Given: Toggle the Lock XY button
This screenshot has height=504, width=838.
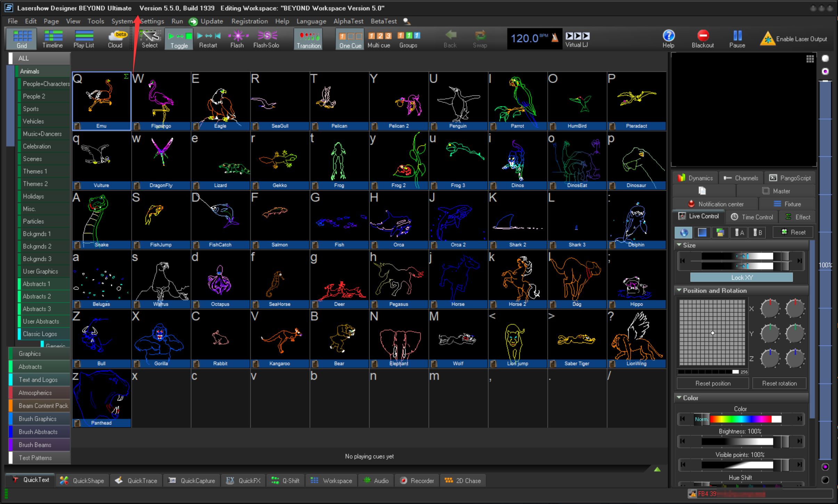Looking at the screenshot, I should coord(741,278).
